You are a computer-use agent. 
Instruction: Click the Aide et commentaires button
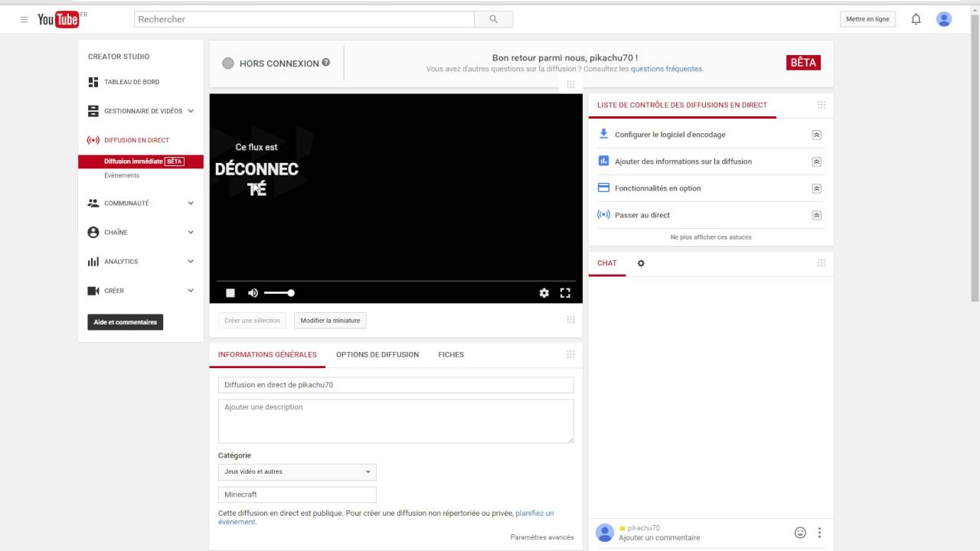(x=126, y=322)
